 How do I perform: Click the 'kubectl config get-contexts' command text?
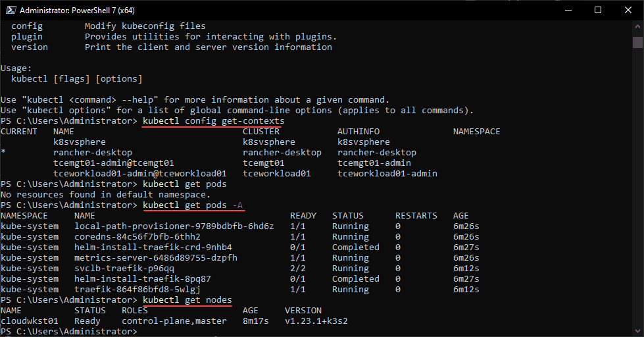[214, 121]
